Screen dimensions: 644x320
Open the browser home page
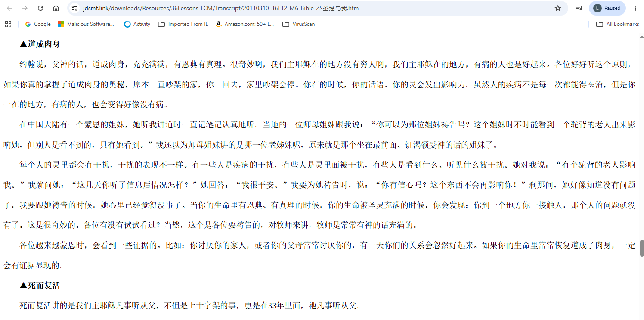(56, 8)
